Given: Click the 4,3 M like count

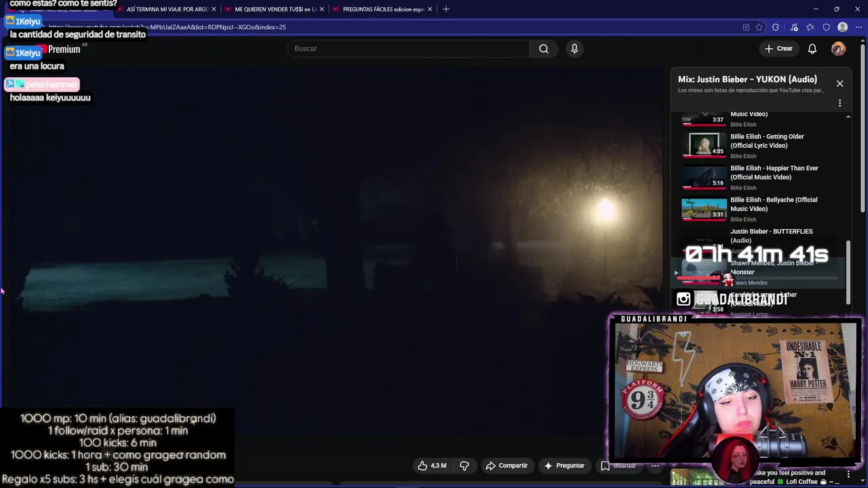Looking at the screenshot, I should click(x=439, y=466).
